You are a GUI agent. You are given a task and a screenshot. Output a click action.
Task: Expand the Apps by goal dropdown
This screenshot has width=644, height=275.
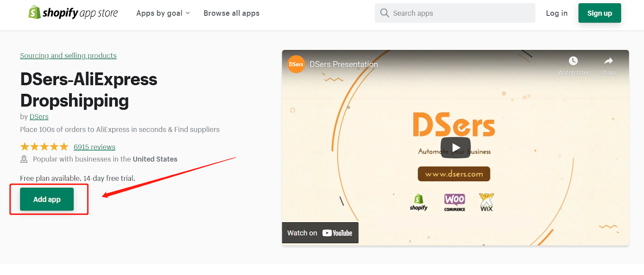(x=163, y=13)
